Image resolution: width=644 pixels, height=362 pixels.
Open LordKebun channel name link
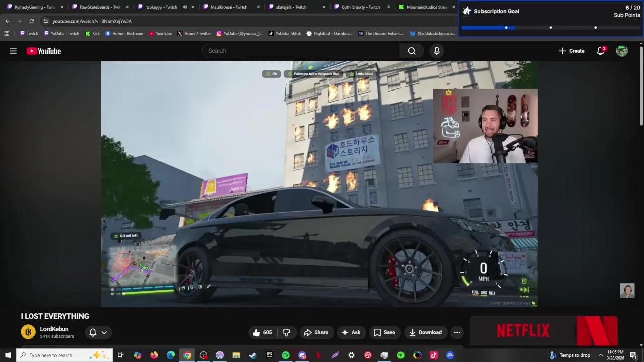click(x=54, y=329)
